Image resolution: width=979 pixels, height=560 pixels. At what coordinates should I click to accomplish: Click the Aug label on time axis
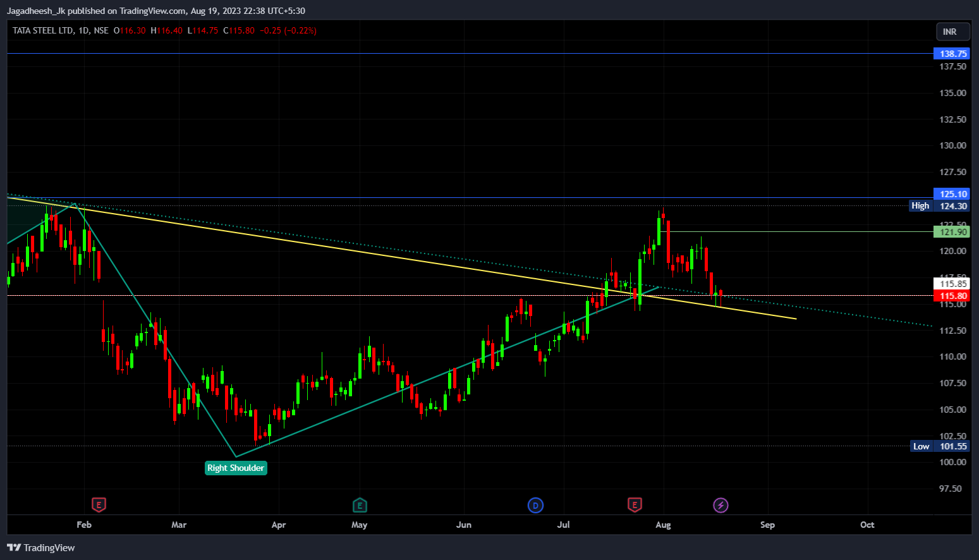(663, 525)
